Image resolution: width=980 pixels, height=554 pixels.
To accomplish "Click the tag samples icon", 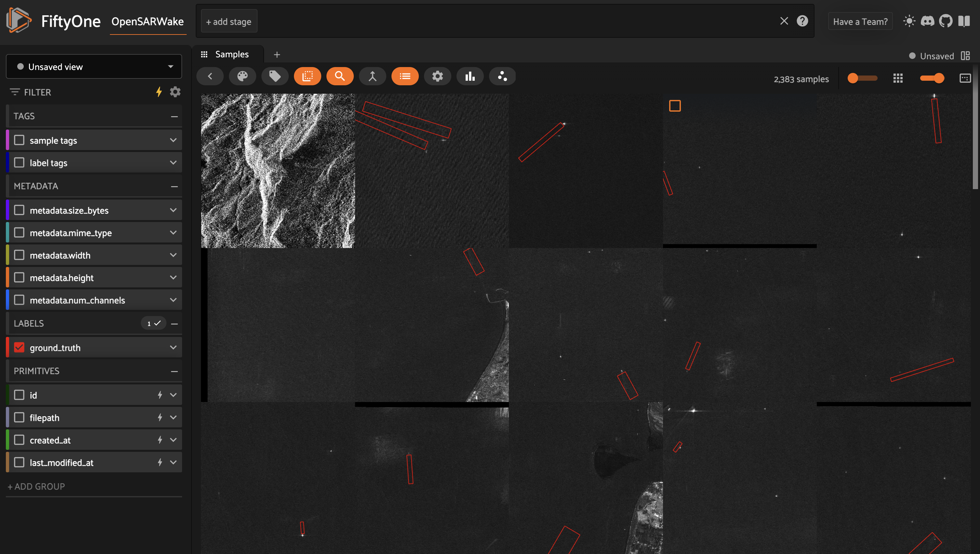I will point(275,76).
